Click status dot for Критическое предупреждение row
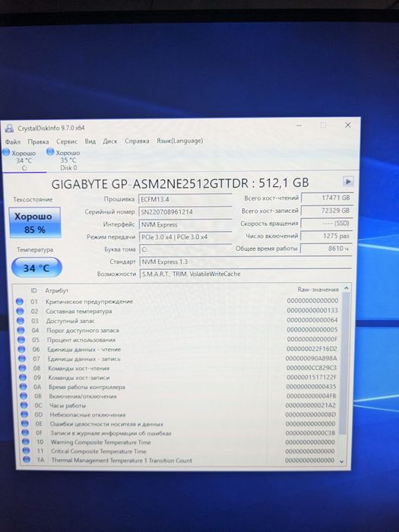The height and width of the screenshot is (532, 399). click(x=19, y=302)
